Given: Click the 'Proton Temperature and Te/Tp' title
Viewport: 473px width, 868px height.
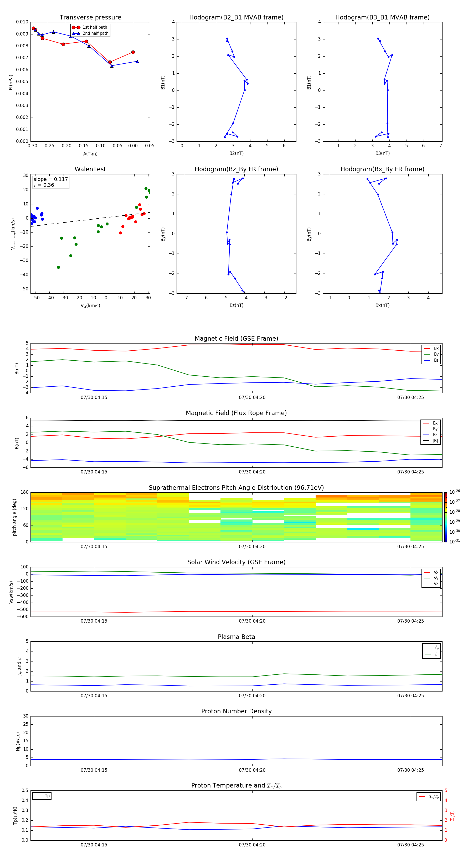Looking at the screenshot, I should click(236, 786).
